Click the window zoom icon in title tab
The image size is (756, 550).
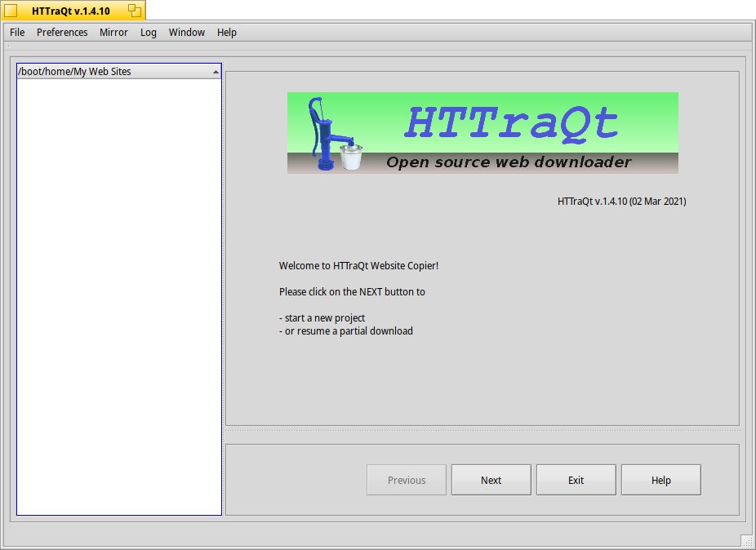coord(135,11)
